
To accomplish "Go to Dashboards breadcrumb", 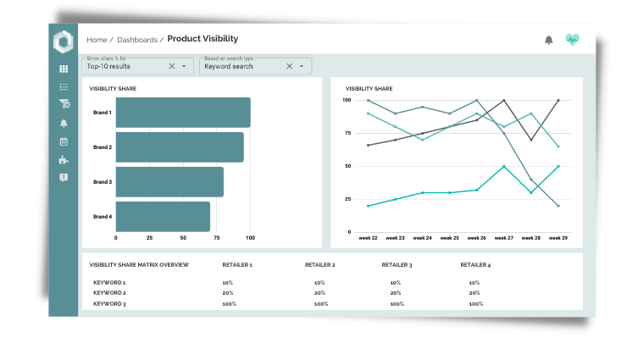I will pyautogui.click(x=137, y=40).
